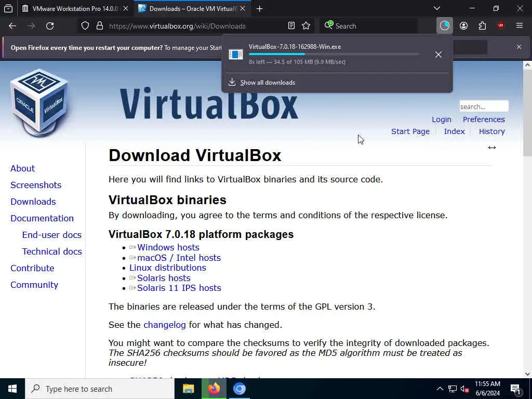Image resolution: width=532 pixels, height=399 pixels.
Task: Click the Windows hosts download link
Action: point(168,247)
